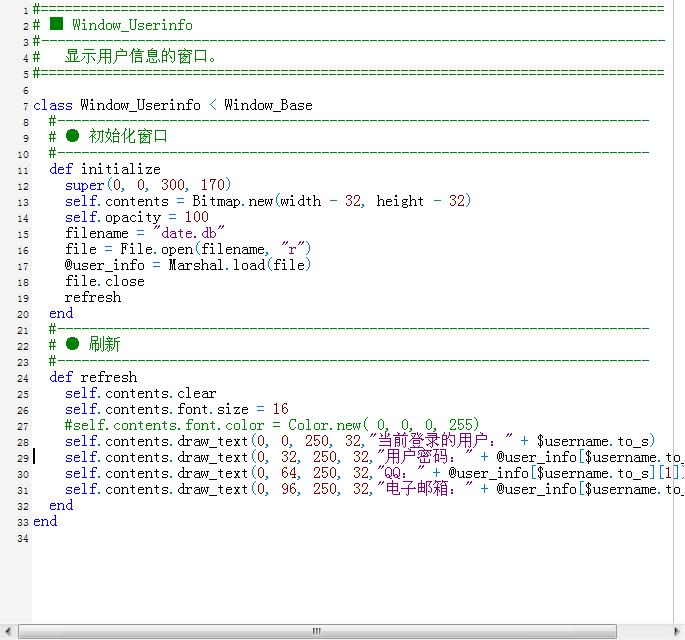Viewport: 685px width, 640px height.
Task: Click the comment '初始化窗口' on line 9
Action: pos(128,136)
